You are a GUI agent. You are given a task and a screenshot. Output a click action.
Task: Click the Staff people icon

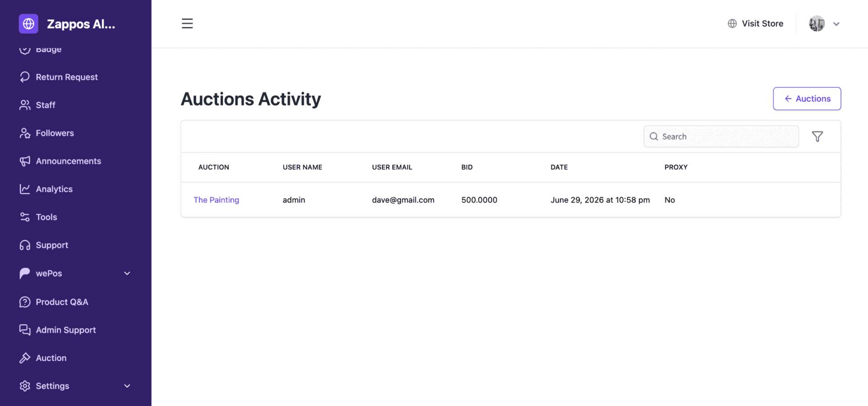pyautogui.click(x=25, y=105)
